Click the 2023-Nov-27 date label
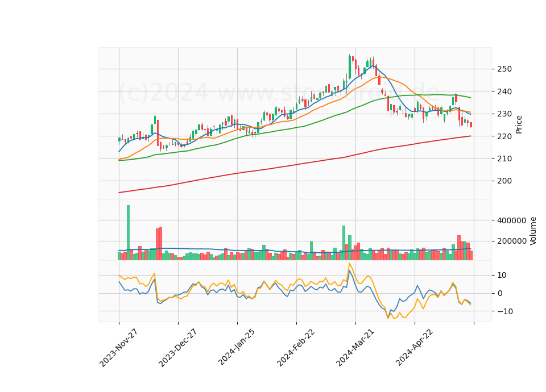546x392 pixels. tap(119, 348)
